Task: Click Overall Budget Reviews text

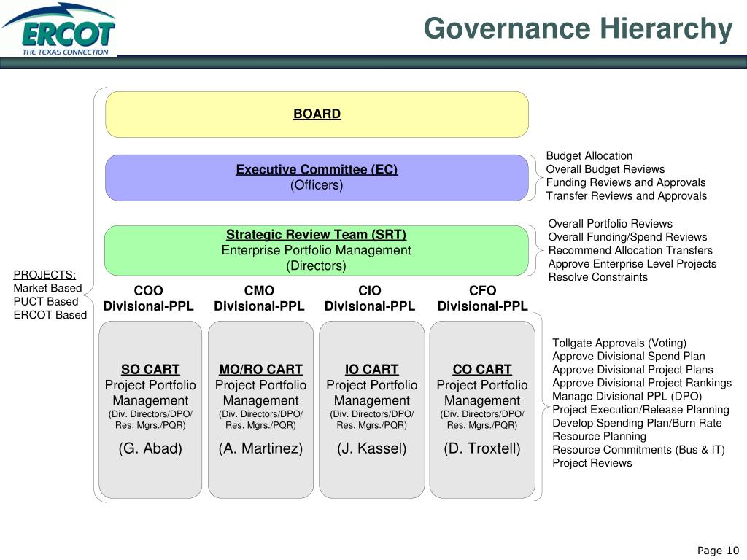Action: 605,169
